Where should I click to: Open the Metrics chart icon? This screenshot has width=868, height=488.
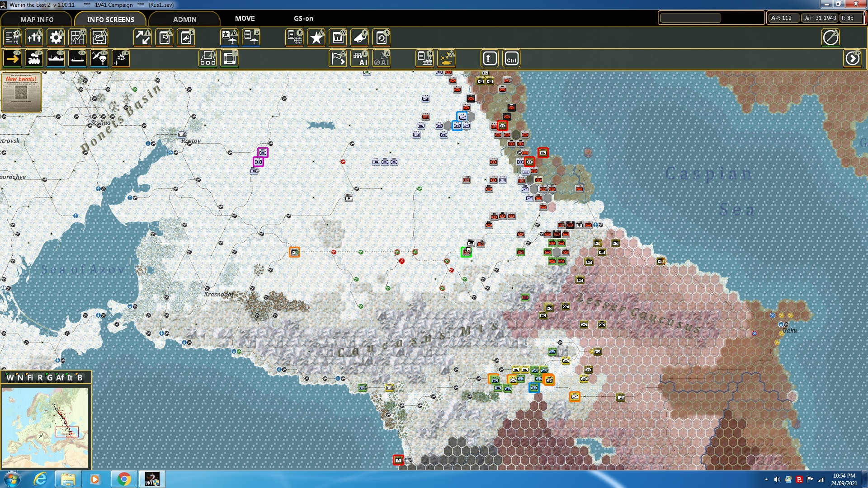point(78,38)
